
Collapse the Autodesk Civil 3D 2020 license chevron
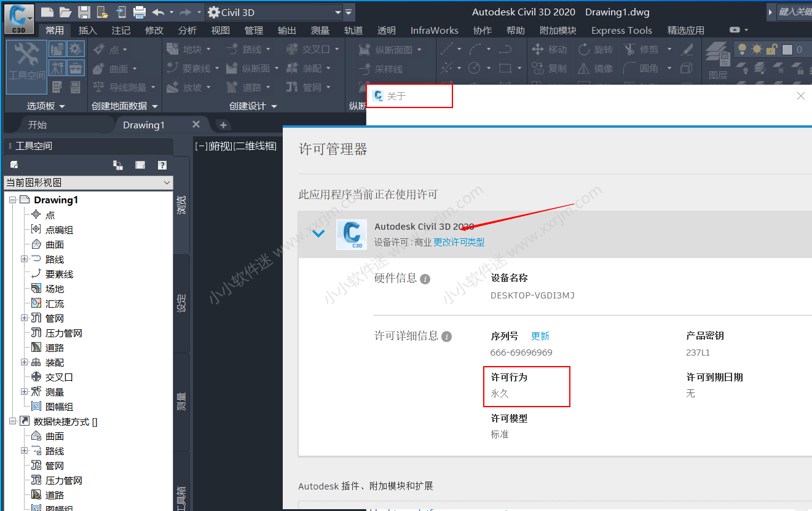(318, 233)
